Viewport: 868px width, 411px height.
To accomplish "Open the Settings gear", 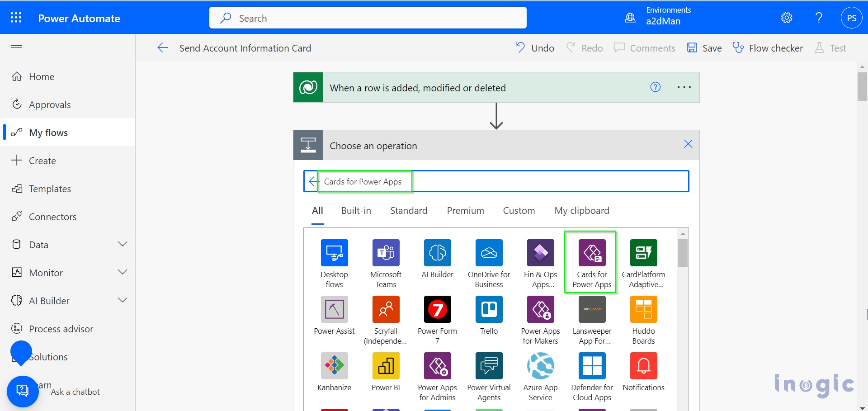I will tap(787, 18).
